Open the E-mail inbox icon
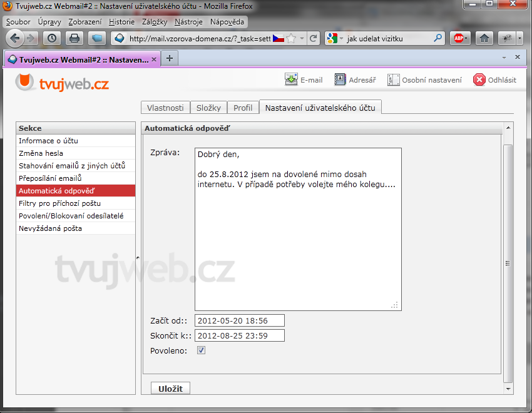The height and width of the screenshot is (413, 532). click(291, 79)
